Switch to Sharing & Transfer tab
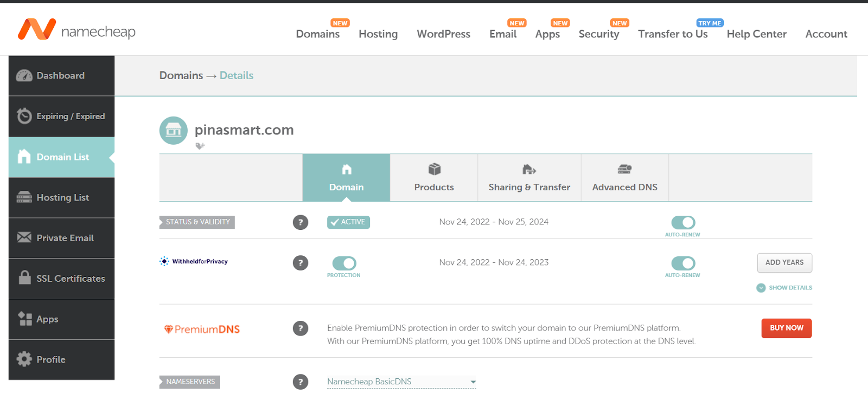 (x=529, y=178)
